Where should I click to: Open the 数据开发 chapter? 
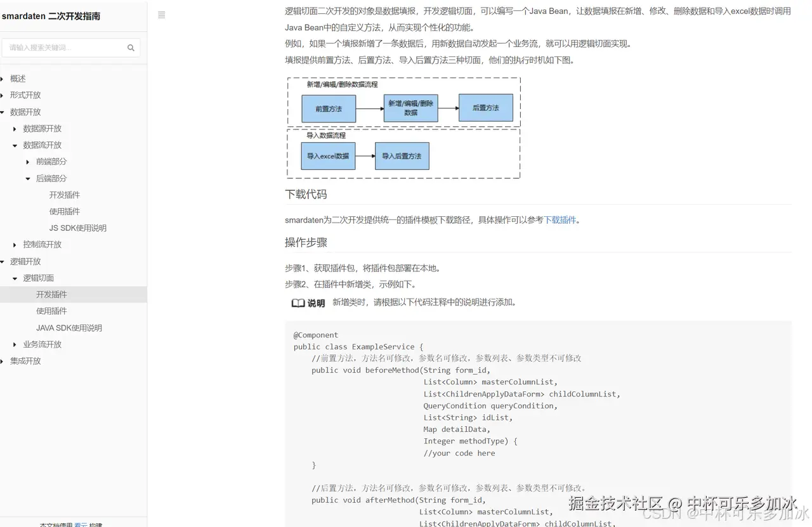25,112
